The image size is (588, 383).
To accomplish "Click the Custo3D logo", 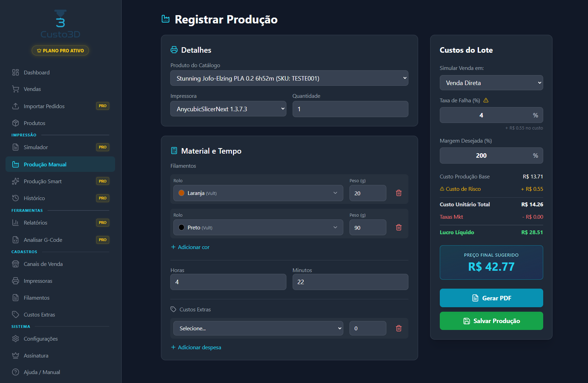I will [x=60, y=23].
